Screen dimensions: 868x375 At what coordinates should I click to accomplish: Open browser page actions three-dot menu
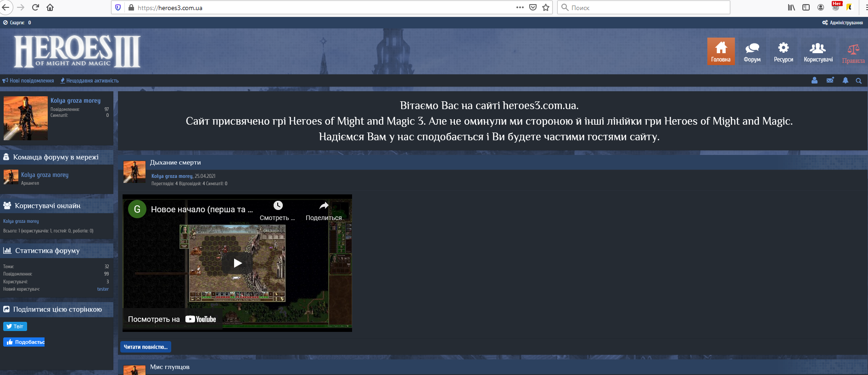[x=520, y=7]
